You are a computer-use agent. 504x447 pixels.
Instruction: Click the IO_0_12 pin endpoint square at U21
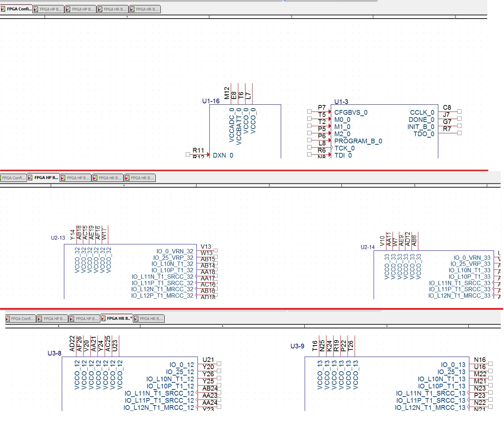point(219,364)
